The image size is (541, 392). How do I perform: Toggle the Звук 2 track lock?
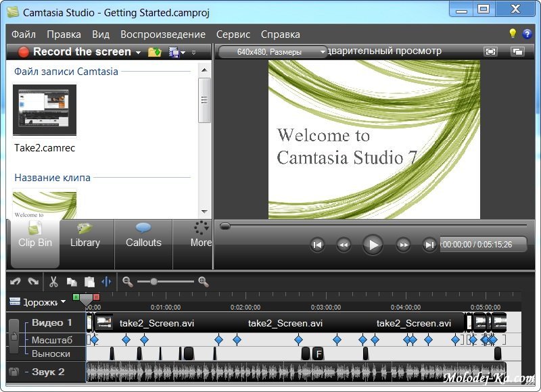coord(14,372)
